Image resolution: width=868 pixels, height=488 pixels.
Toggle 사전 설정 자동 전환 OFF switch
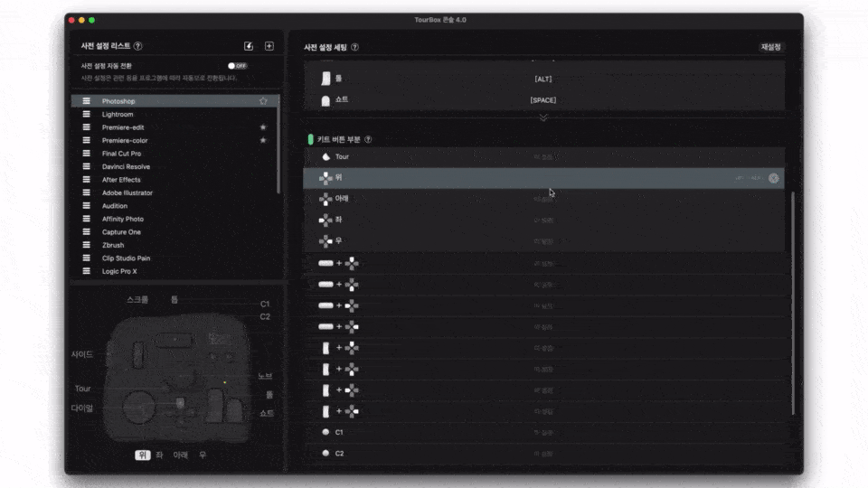tap(238, 66)
